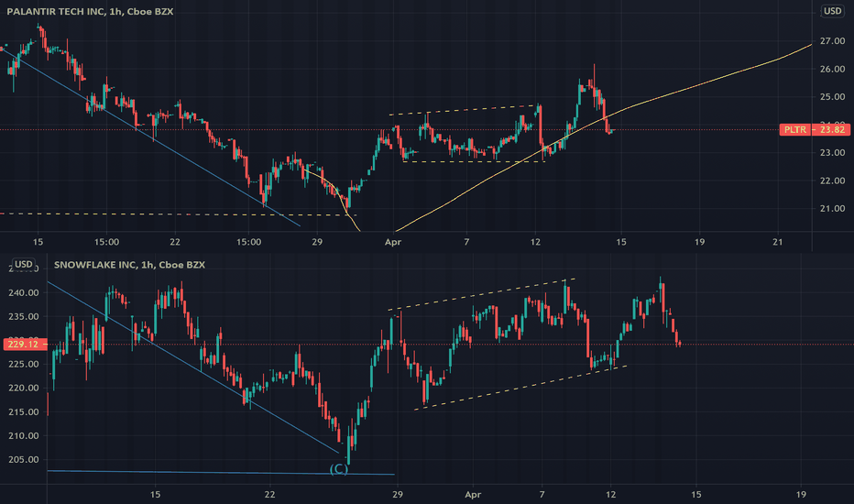The image size is (854, 504).
Task: Click the 29 date on Palantir time axis
Action: (317, 242)
